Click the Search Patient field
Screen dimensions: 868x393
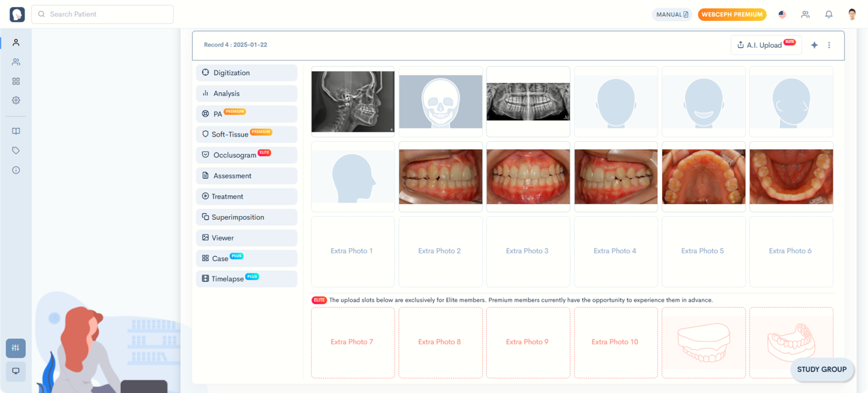103,14
